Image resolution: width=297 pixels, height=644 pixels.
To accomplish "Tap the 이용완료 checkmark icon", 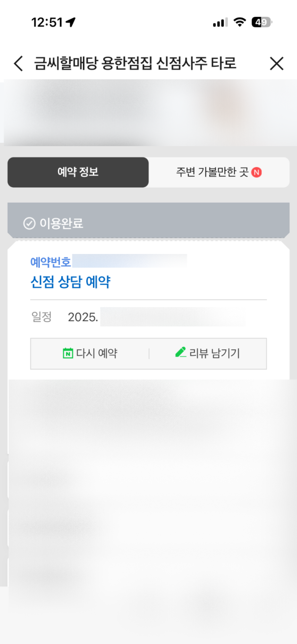I will point(29,223).
